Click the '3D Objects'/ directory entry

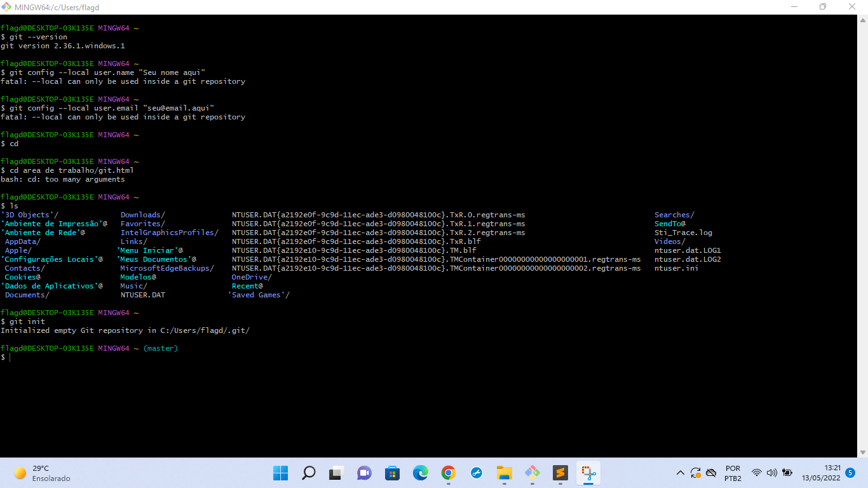coord(30,215)
